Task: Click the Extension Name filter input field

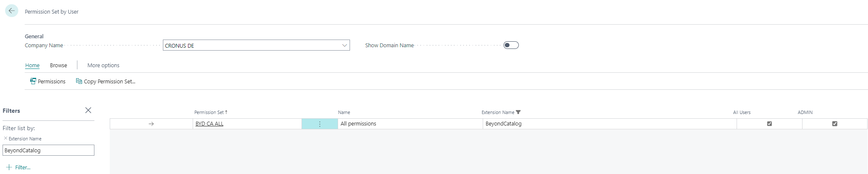Action: (48, 150)
